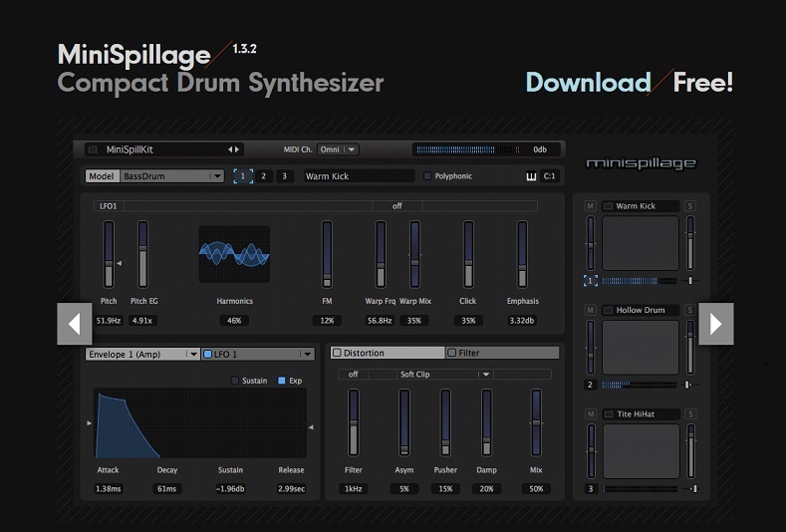Adjust the Warp Mix slider
This screenshot has width=786, height=532.
click(414, 255)
